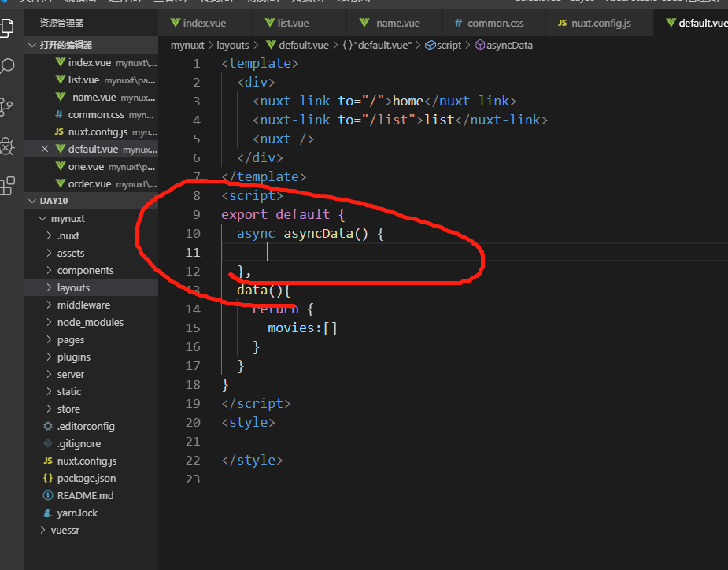Open list.vue from open editors list

click(x=91, y=80)
